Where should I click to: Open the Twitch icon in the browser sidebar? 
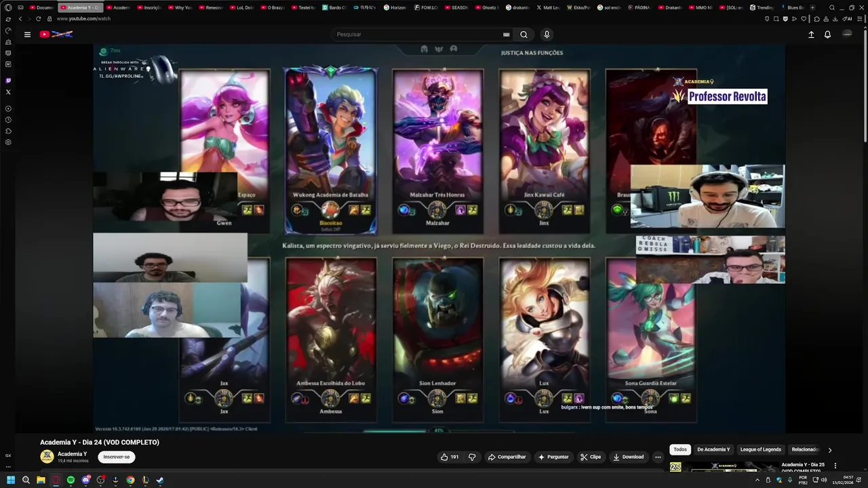(8, 81)
